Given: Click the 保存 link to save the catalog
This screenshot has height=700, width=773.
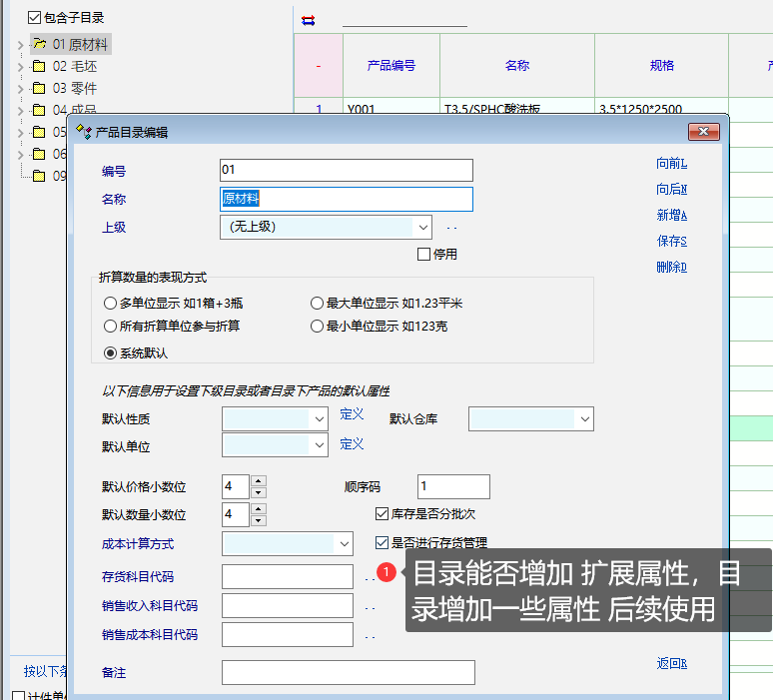Looking at the screenshot, I should [x=671, y=242].
